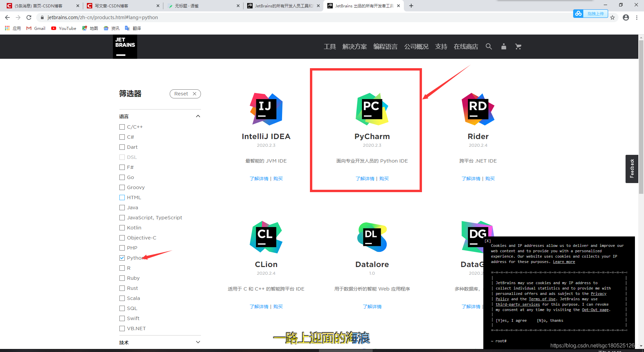Open the site search icon
The width and height of the screenshot is (644, 352).
click(x=489, y=47)
